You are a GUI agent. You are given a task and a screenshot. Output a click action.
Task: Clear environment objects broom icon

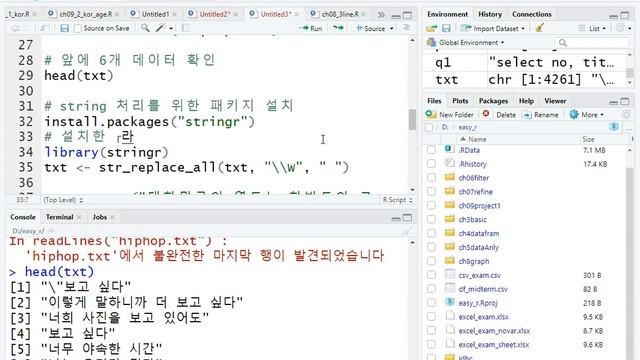(x=540, y=28)
